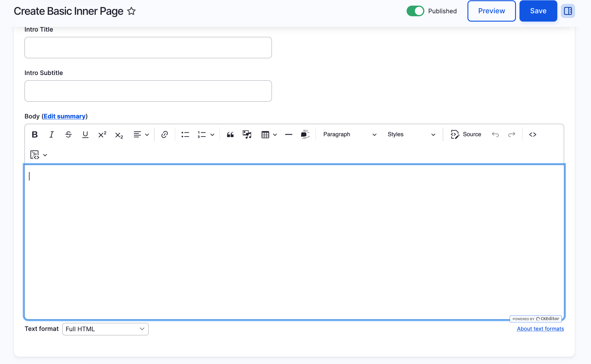The image size is (591, 364).
Task: Open the Edit summary link
Action: (x=64, y=116)
